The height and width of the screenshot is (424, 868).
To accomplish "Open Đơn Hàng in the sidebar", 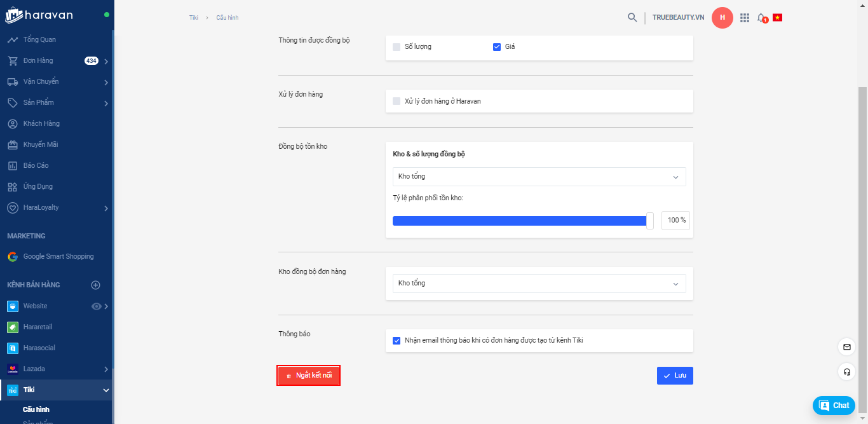I will (x=38, y=61).
